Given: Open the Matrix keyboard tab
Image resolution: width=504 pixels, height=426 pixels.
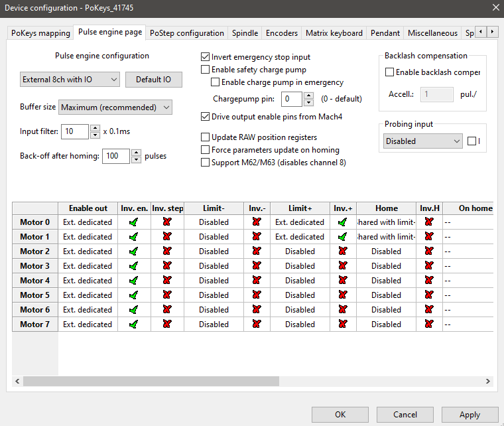Looking at the screenshot, I should (334, 33).
